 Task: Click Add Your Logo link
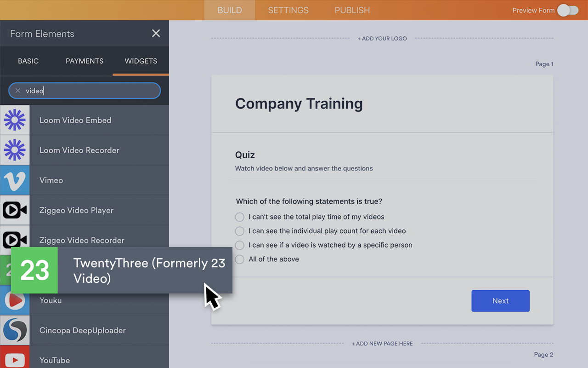(x=382, y=39)
